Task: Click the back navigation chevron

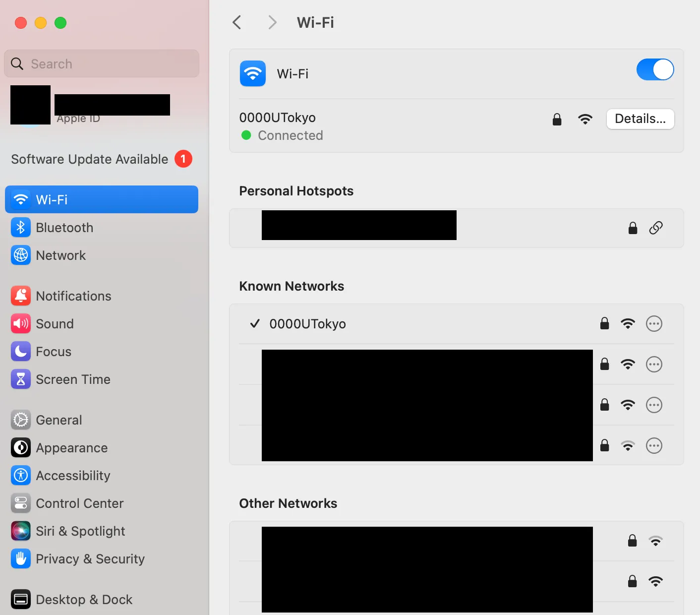Action: (237, 22)
